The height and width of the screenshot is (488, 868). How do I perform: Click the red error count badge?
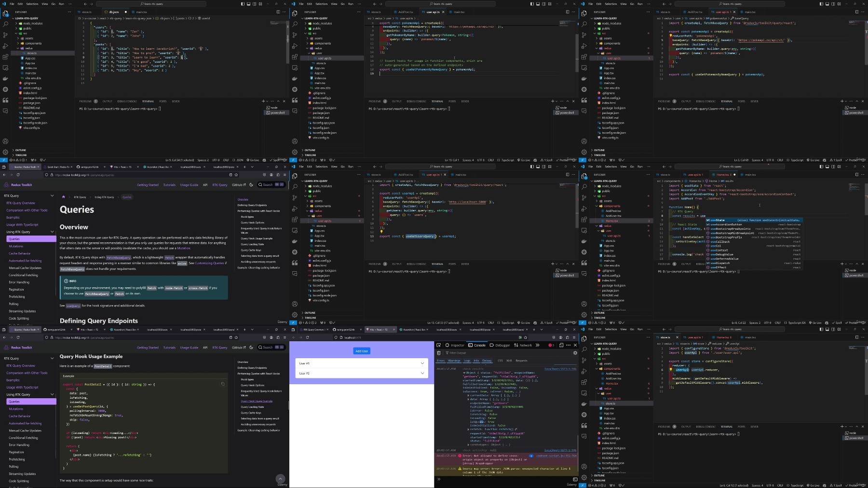click(x=551, y=345)
